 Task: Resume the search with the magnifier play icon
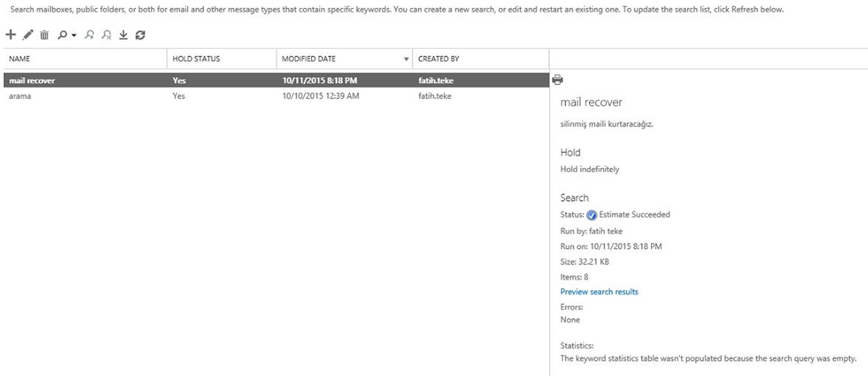89,35
